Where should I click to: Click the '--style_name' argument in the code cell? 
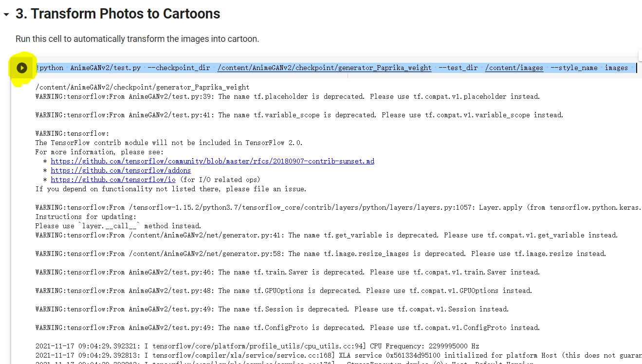coord(574,68)
